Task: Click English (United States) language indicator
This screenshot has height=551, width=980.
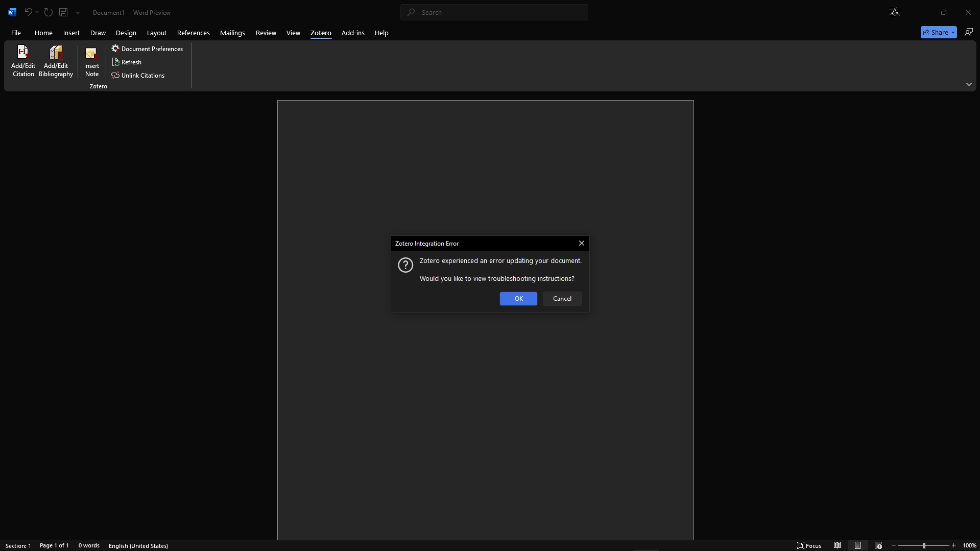Action: [138, 545]
